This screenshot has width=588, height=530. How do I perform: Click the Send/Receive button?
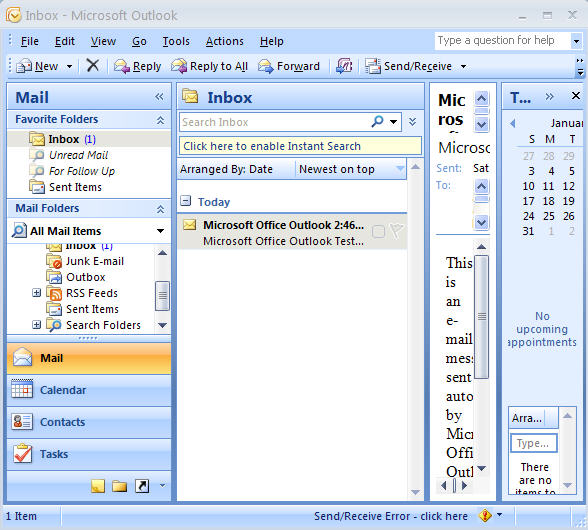point(409,66)
